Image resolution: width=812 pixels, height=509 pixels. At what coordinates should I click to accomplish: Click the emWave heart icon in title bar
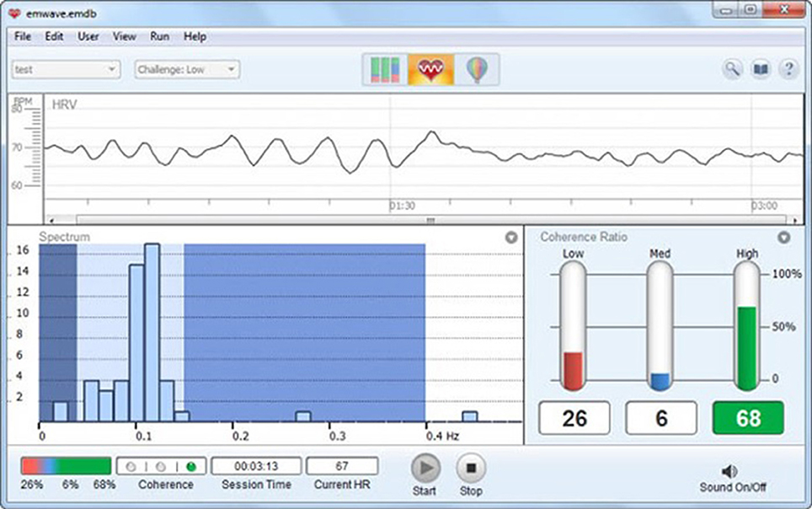(x=14, y=13)
